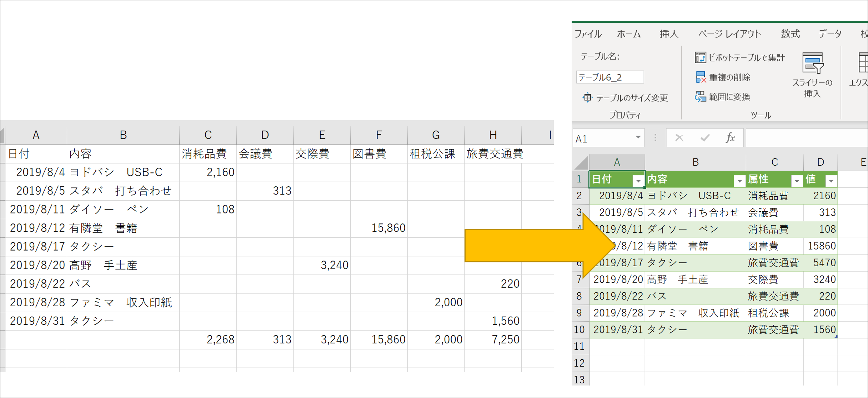Switch to the 数式 tab
This screenshot has height=398, width=868.
pyautogui.click(x=790, y=34)
